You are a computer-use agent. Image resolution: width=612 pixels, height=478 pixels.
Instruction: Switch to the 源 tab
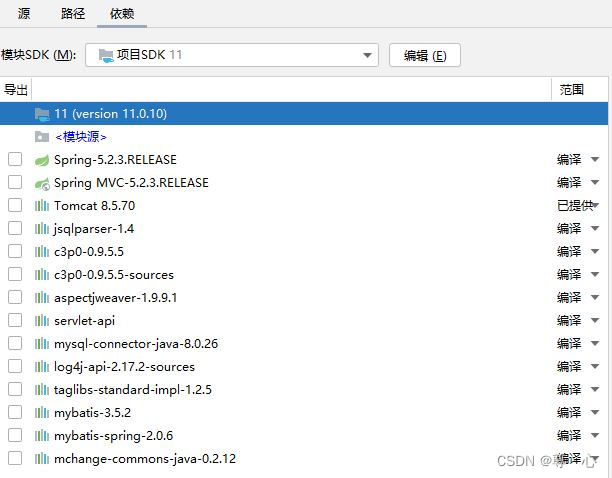click(x=24, y=14)
